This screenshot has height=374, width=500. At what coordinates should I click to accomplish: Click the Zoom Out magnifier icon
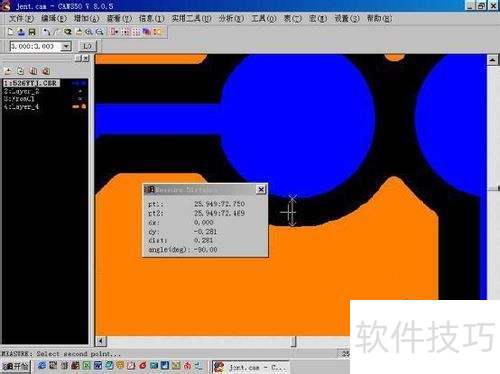(x=99, y=32)
